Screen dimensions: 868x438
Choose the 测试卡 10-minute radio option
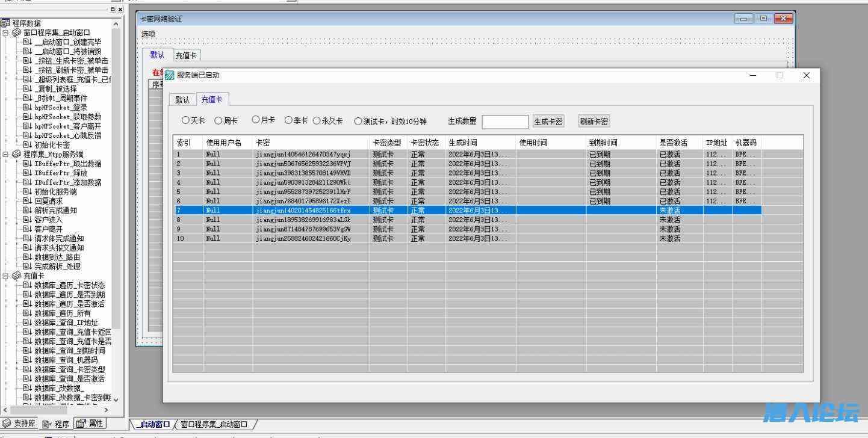[358, 121]
